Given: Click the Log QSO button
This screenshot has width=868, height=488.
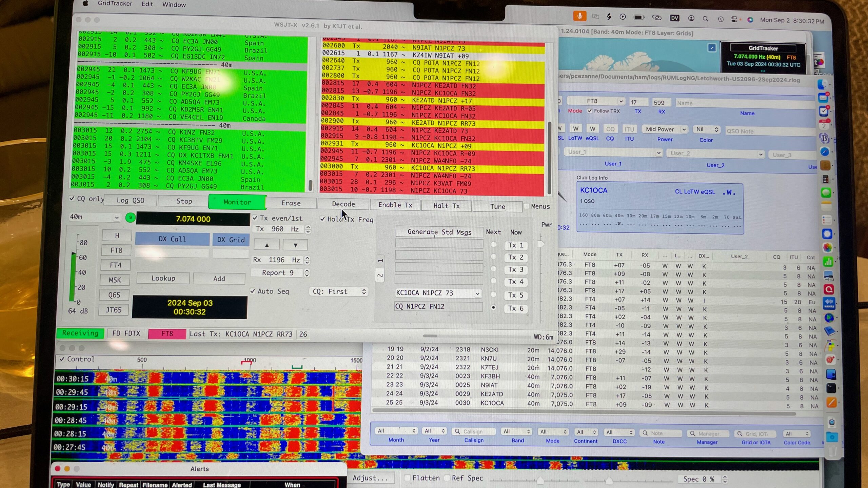Looking at the screenshot, I should 131,200.
